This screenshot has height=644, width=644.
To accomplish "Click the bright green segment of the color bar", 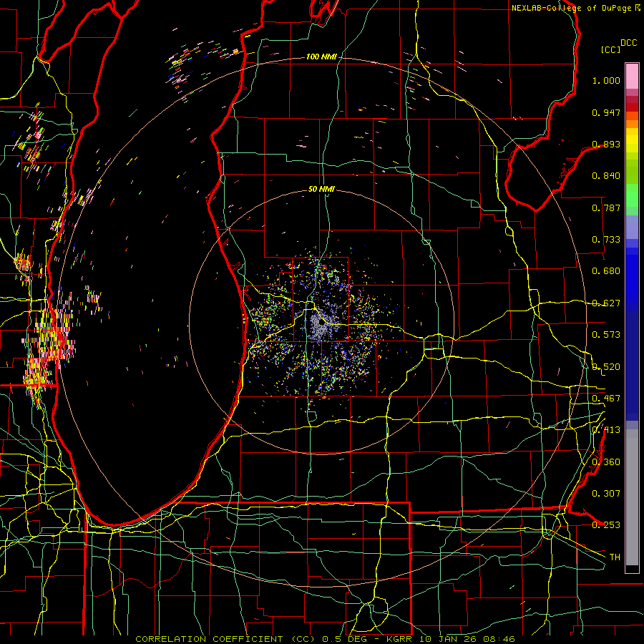I will [632, 195].
